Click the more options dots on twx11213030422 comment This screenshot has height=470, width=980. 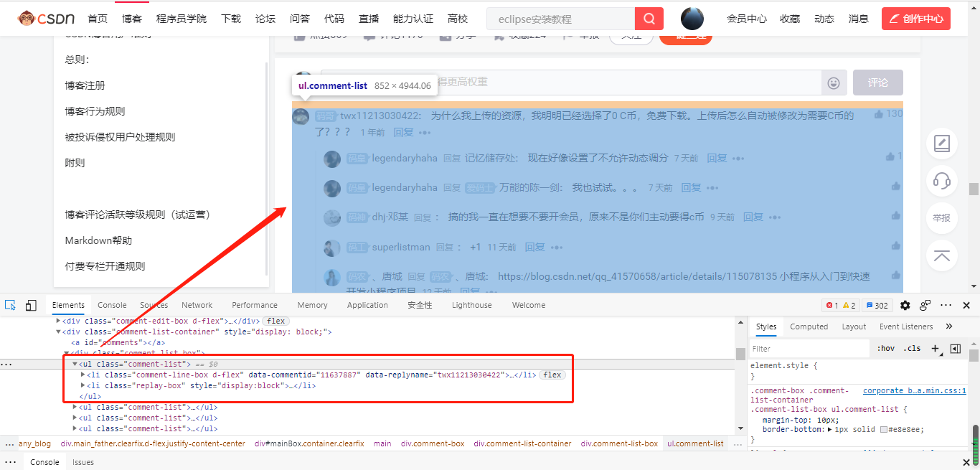pyautogui.click(x=425, y=133)
